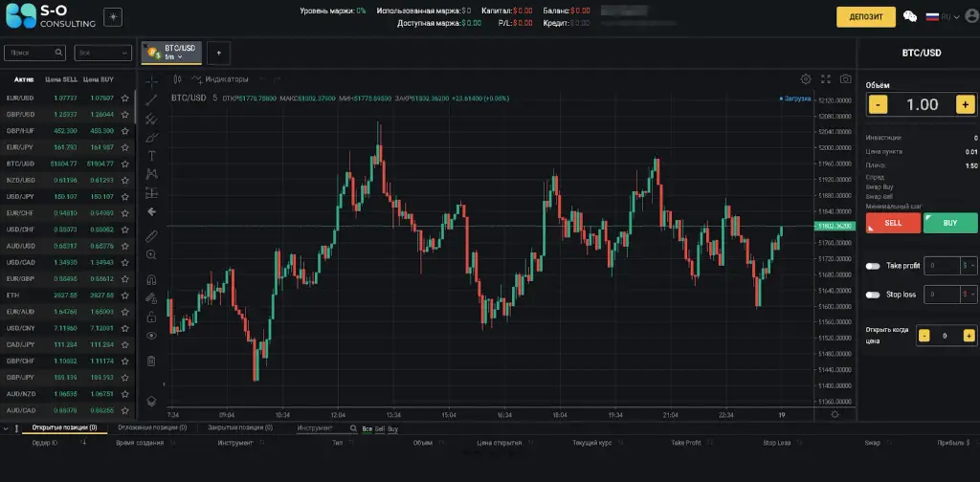Click the magnifier next to the Инструмент filter
The image size is (980, 482).
[353, 428]
